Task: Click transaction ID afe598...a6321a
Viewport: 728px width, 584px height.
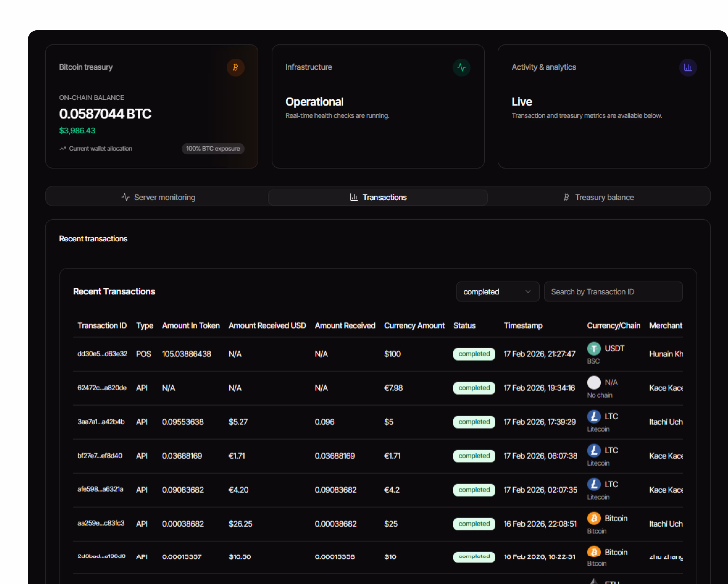Action: (100, 489)
